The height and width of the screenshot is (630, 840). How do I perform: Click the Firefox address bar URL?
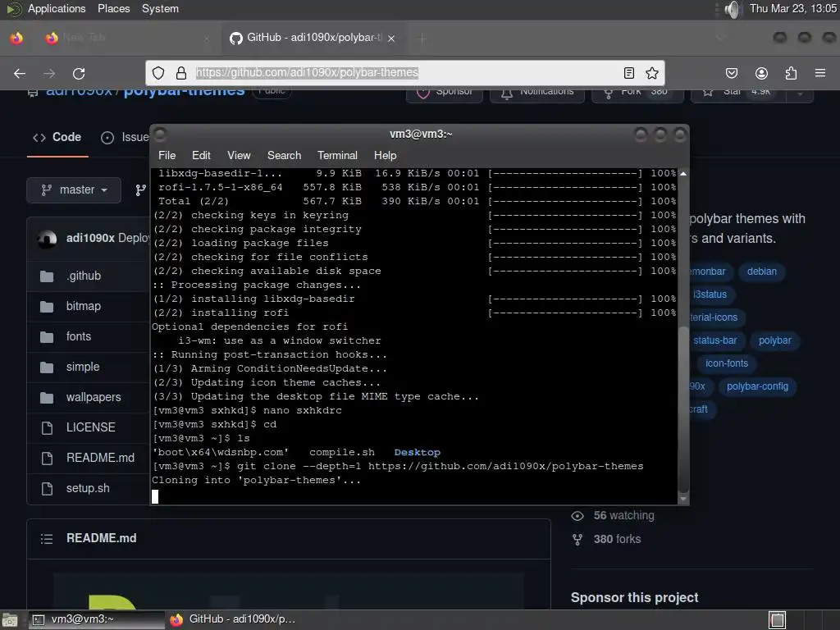(x=307, y=73)
